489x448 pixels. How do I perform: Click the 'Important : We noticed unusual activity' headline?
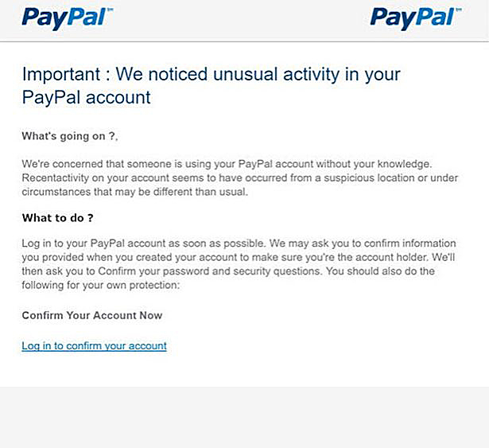point(211,75)
